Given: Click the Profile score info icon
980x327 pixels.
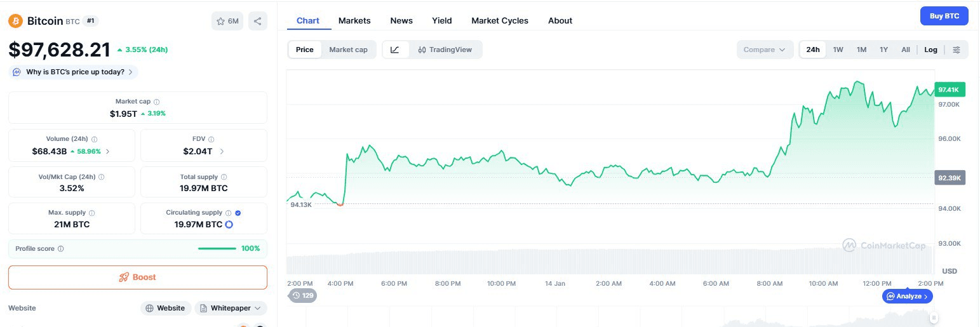Looking at the screenshot, I should tap(61, 249).
